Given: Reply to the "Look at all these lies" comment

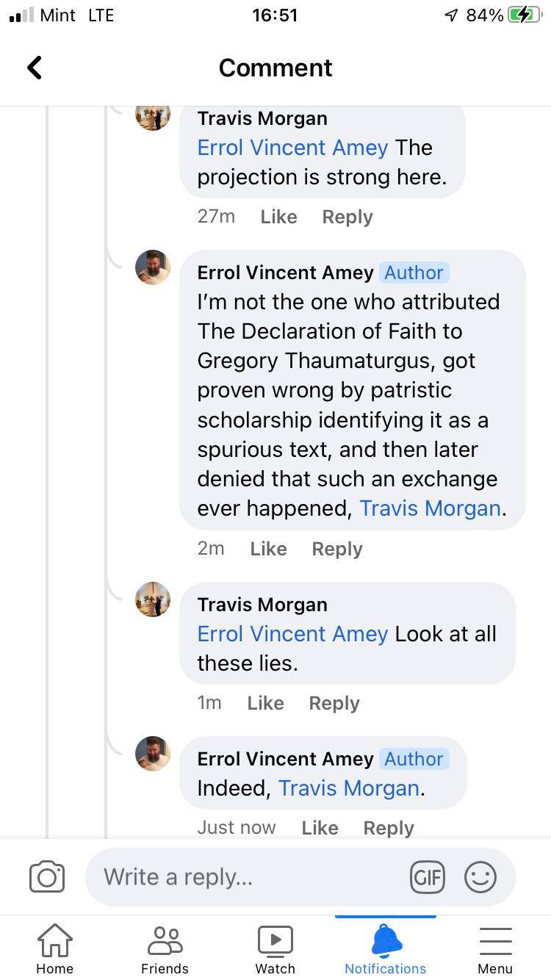Looking at the screenshot, I should coord(334,703).
